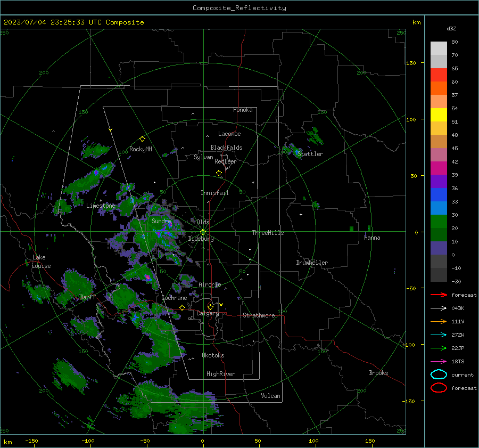Click the yellow diamond marker near RockyMH

(x=142, y=139)
